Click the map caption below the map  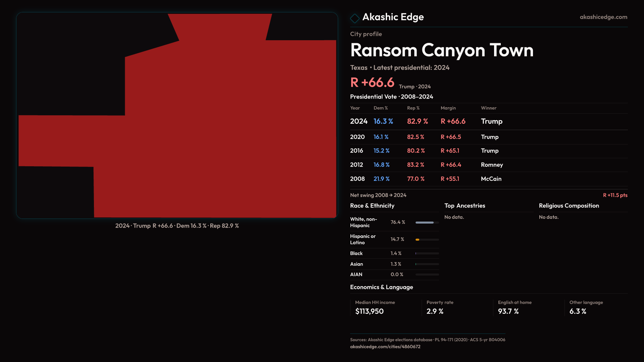pyautogui.click(x=177, y=226)
